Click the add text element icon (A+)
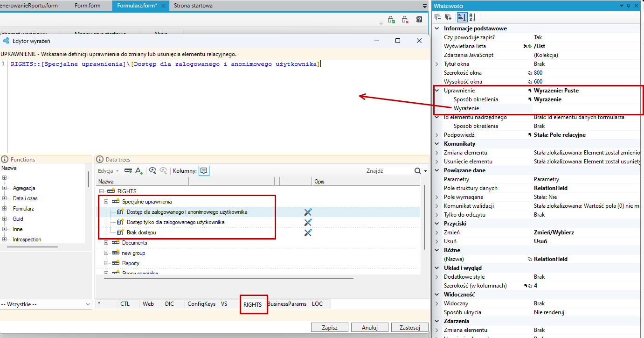Screen dimensions: 644x338 pos(139,171)
